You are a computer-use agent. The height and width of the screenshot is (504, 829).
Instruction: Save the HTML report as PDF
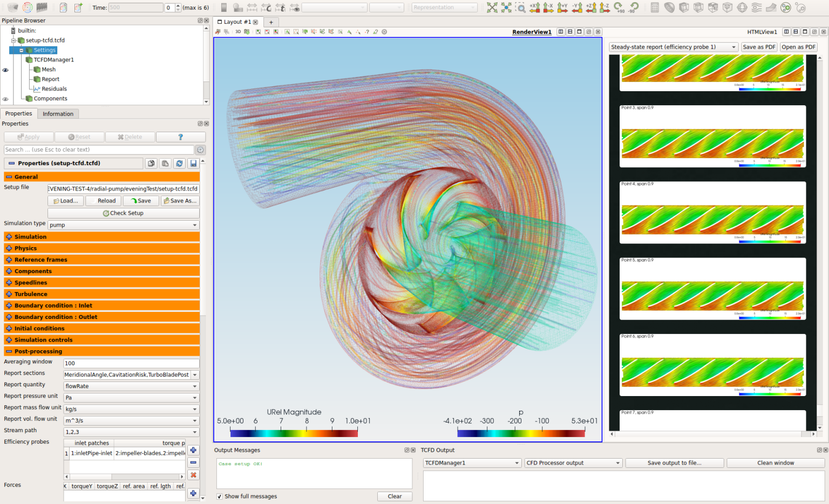tap(759, 47)
